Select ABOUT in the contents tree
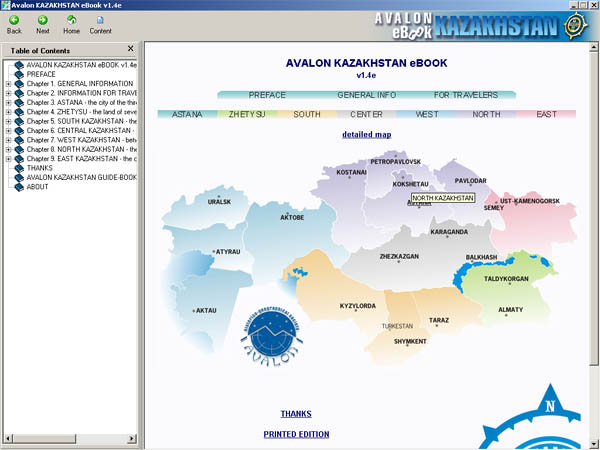Viewport: 600px width, 450px height. coord(38,187)
